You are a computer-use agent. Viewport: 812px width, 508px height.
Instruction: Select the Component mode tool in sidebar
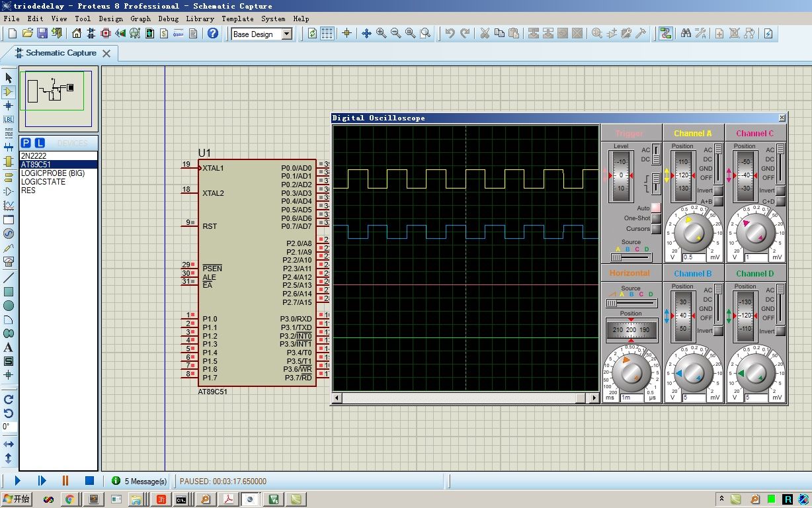tap(9, 92)
